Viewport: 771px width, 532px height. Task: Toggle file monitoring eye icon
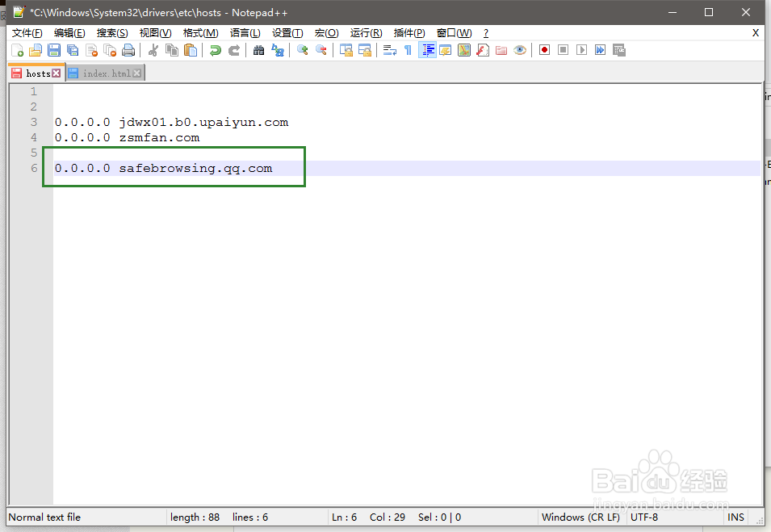pos(520,50)
